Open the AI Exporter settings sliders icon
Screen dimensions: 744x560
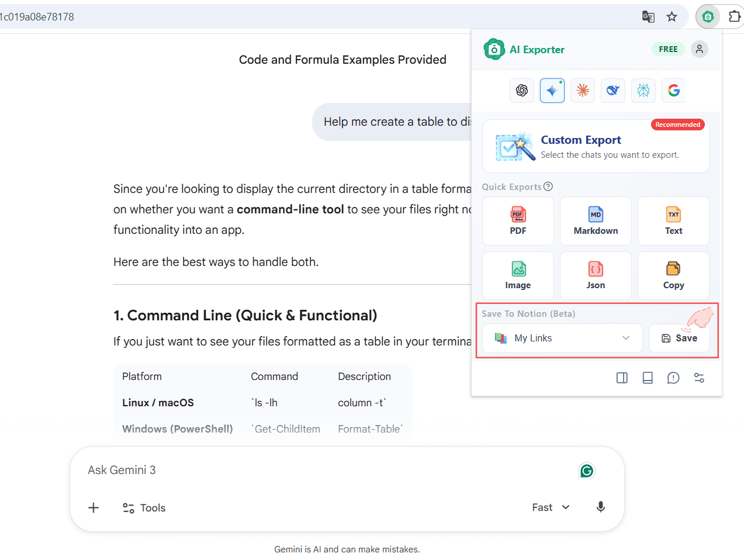coord(699,378)
